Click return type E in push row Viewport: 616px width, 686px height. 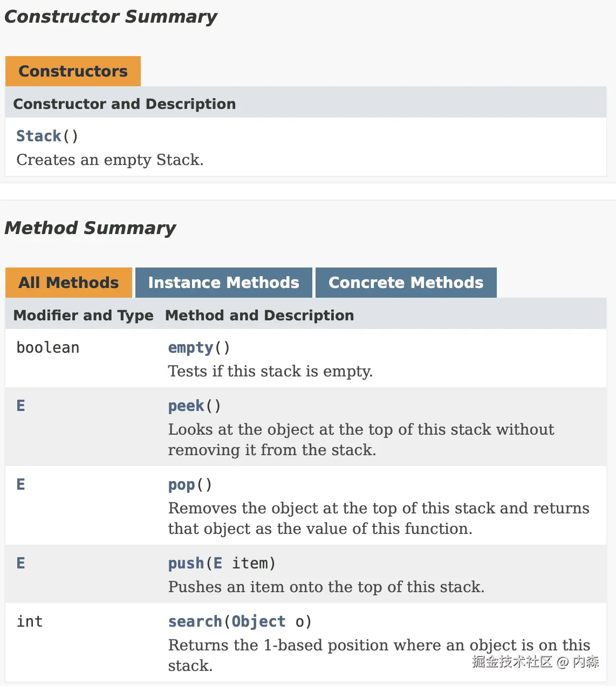coord(20,564)
